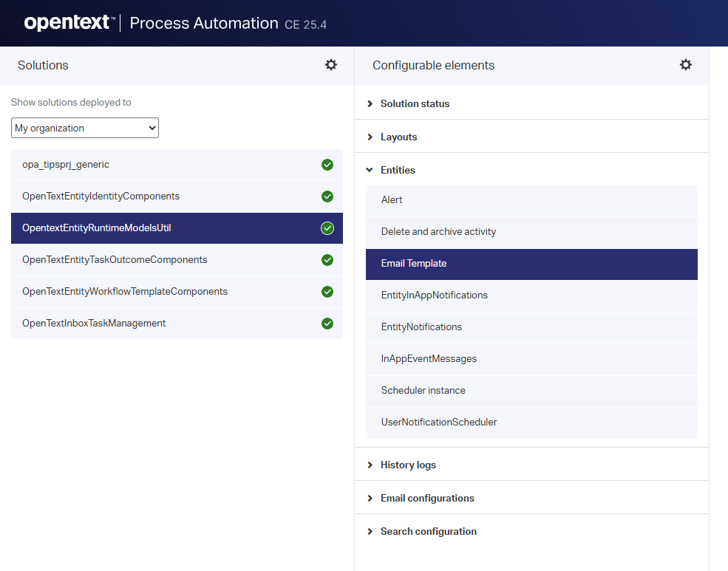
Task: Open the My organization dropdown
Action: (x=85, y=128)
